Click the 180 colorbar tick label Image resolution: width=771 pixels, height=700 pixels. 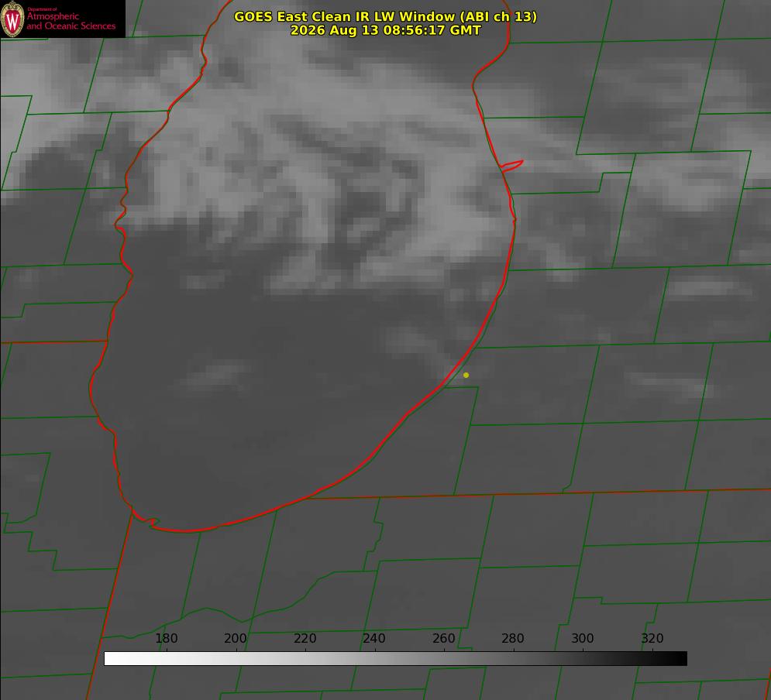tap(166, 638)
